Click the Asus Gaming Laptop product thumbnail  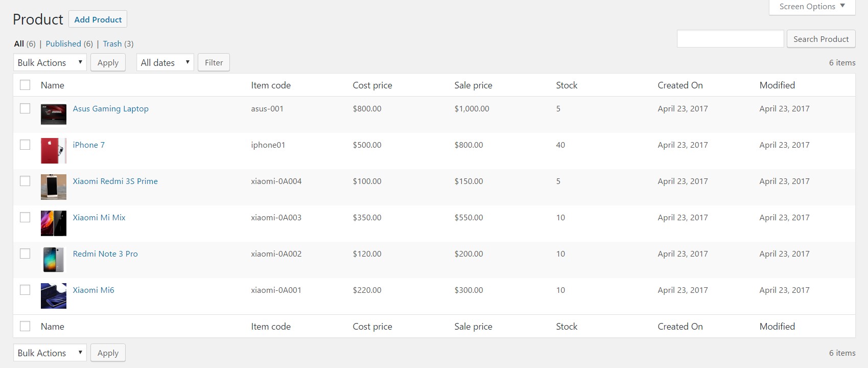(x=54, y=114)
